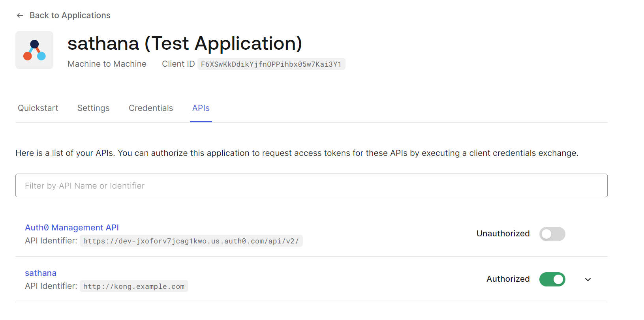Screen dimensions: 644x320
Task: Click the back arrow icon
Action: 20,15
